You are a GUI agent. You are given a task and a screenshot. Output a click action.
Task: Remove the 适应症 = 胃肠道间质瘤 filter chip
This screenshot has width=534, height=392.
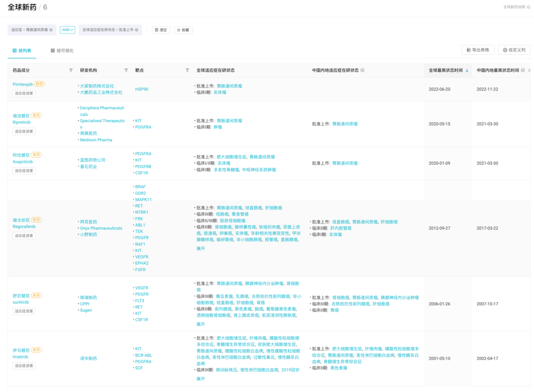tap(51, 30)
